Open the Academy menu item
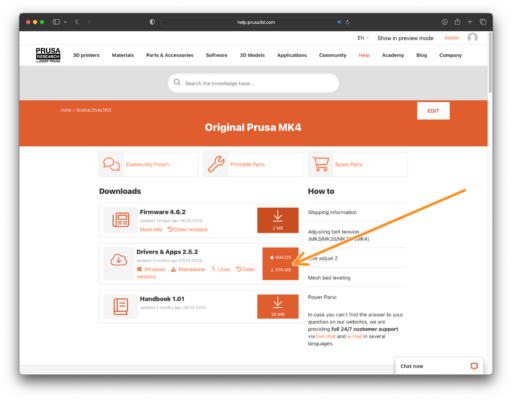Image resolution: width=512 pixels, height=400 pixels. [393, 55]
